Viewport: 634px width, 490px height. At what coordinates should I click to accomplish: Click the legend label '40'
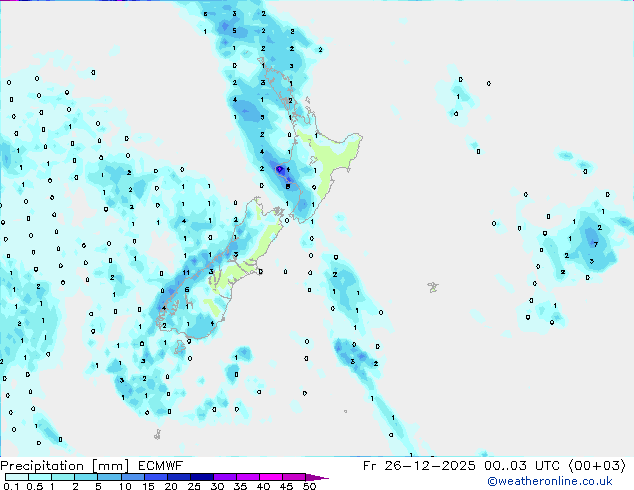[x=263, y=486]
